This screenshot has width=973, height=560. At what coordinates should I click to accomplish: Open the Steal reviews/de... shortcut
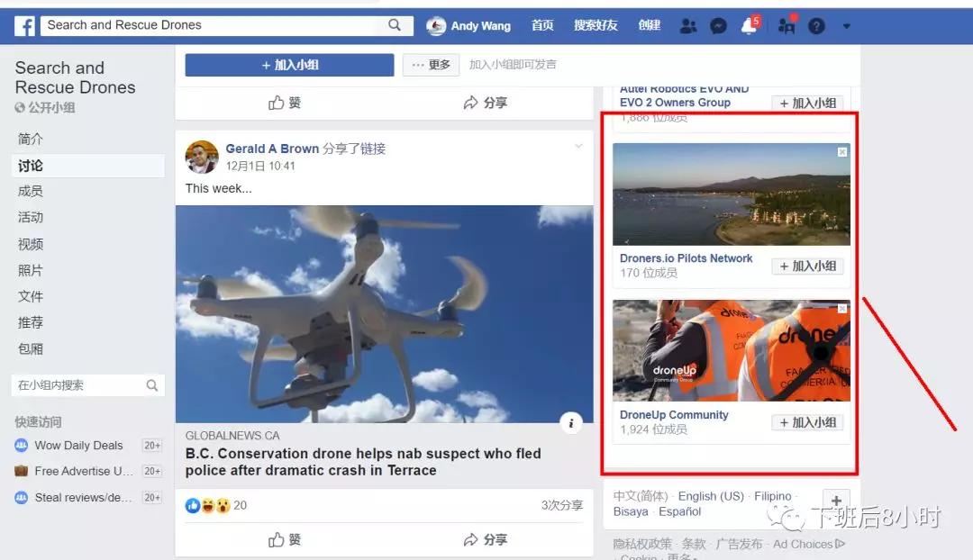click(83, 497)
